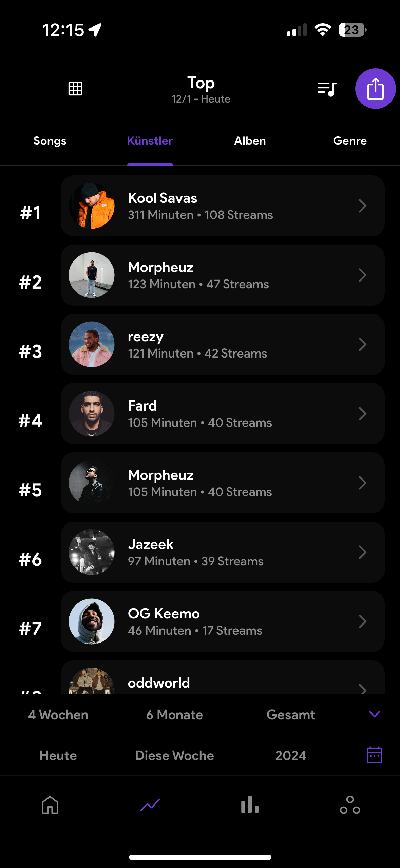This screenshot has width=400, height=868.
Task: Switch to the Songs tab
Action: [50, 141]
